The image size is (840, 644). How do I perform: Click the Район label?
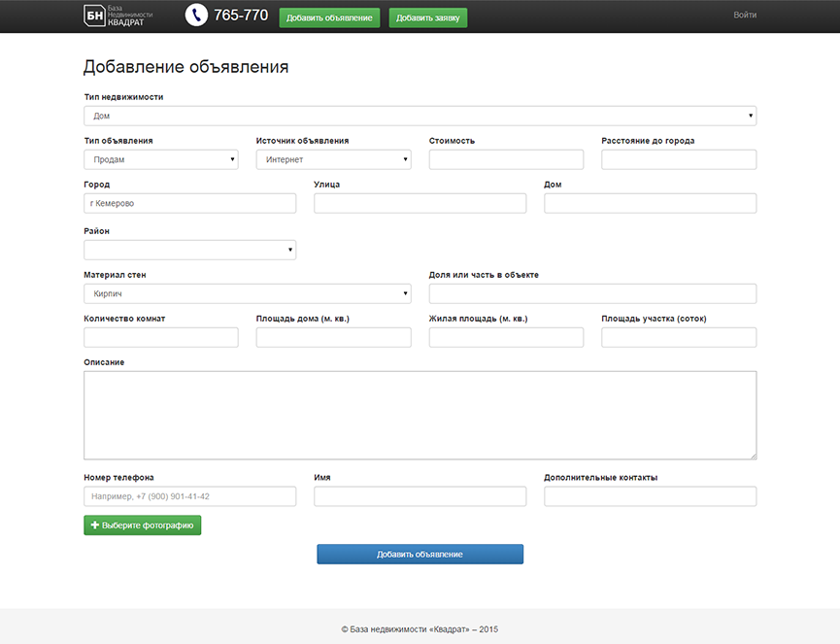coord(96,231)
